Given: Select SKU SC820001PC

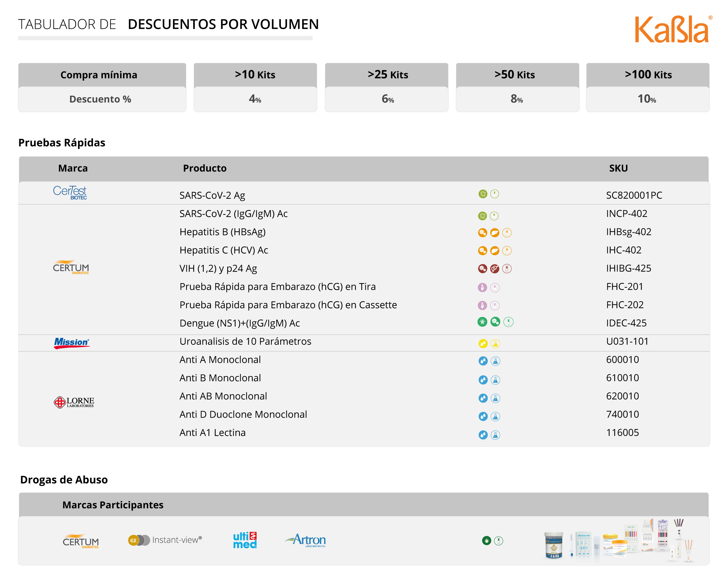Looking at the screenshot, I should click(x=634, y=195).
